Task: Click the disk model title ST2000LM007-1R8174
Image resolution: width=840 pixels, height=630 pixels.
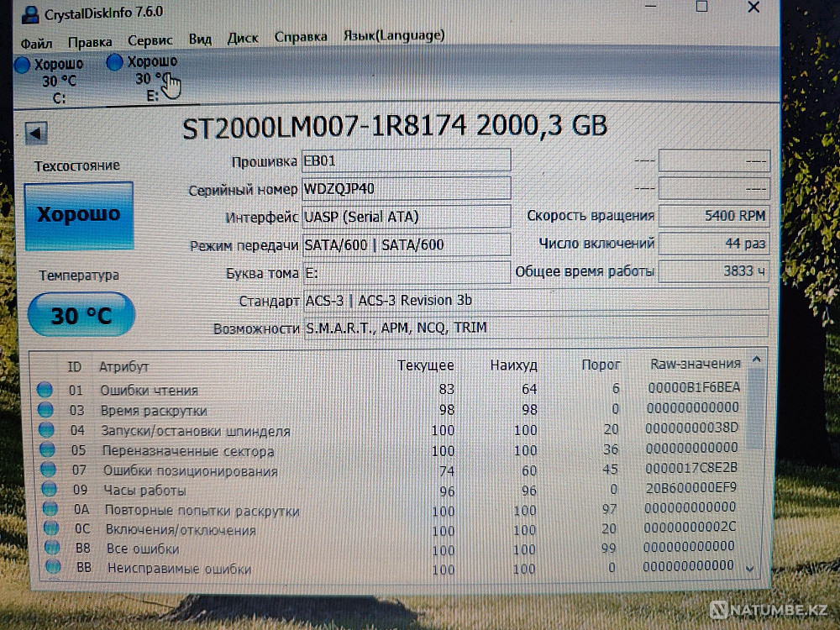Action: click(324, 127)
